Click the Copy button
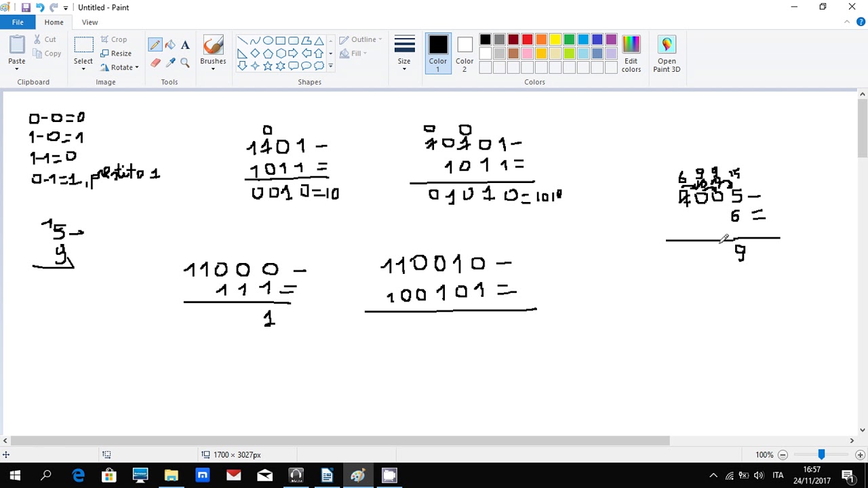 [47, 54]
